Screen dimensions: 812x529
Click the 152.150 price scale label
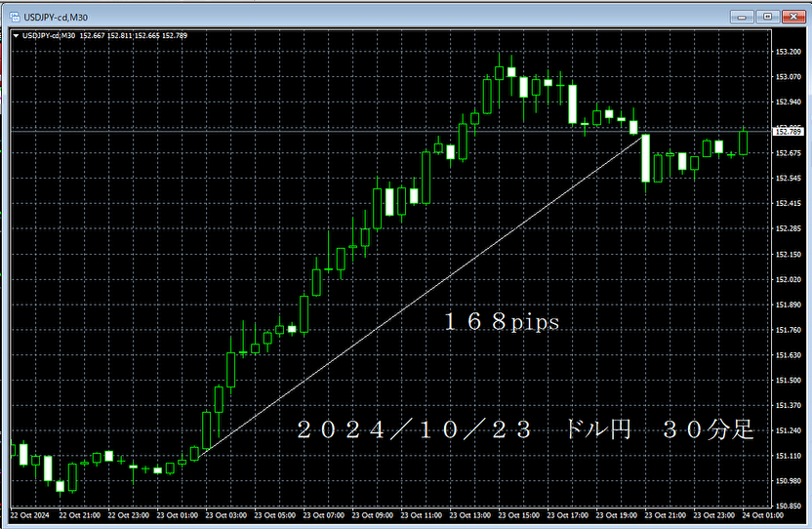(789, 255)
